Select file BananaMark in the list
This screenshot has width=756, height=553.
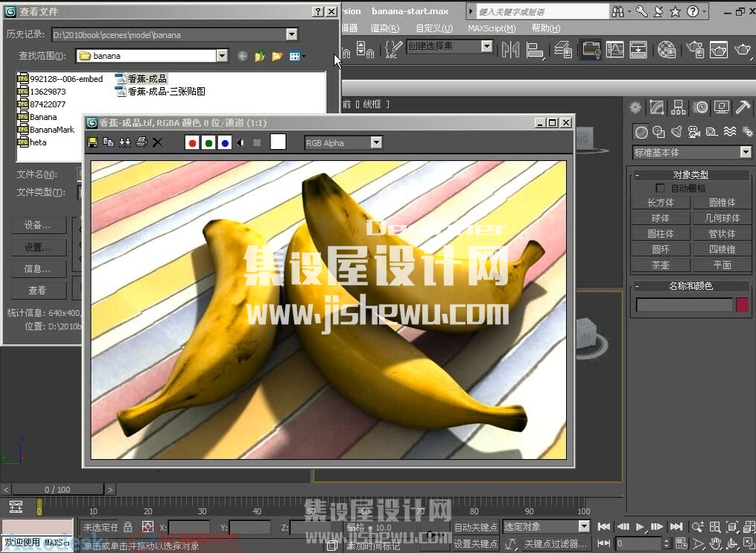coord(46,130)
